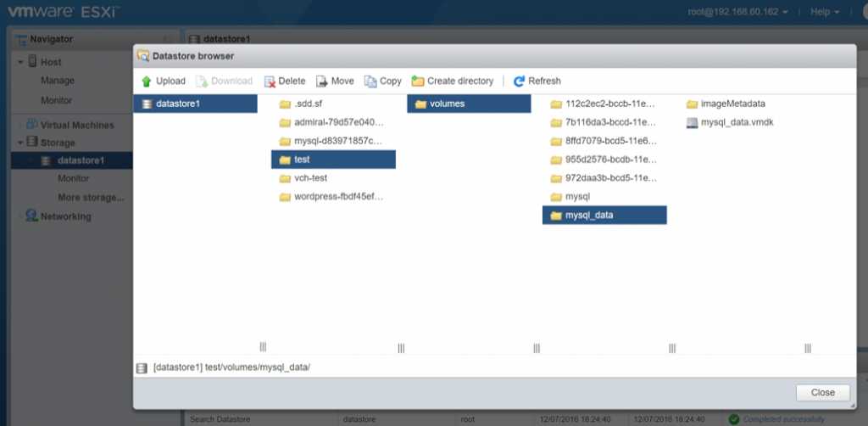This screenshot has width=868, height=426.
Task: Open More storage... in Navigator
Action: point(91,197)
